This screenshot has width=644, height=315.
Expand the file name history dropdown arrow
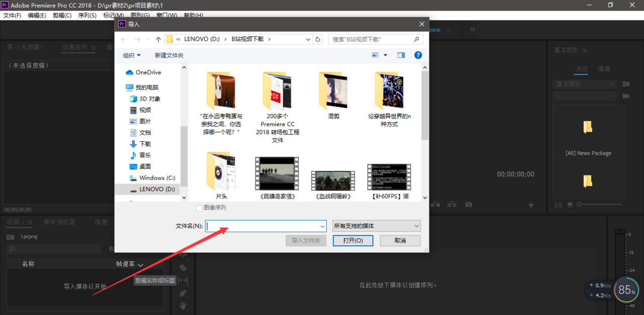tap(322, 226)
